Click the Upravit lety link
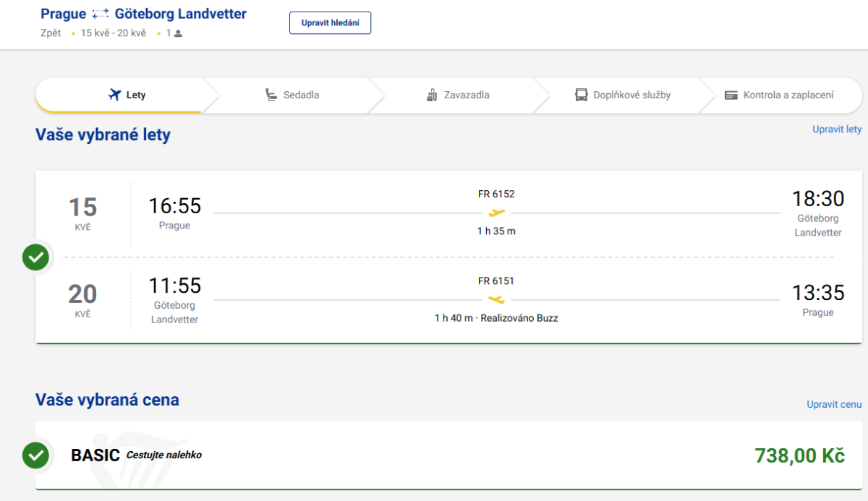 point(837,129)
